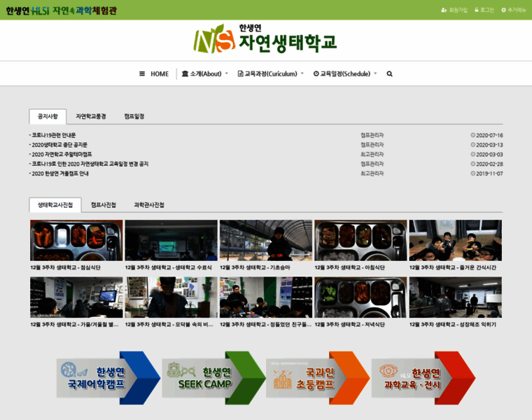Switch to the 자연학교풍경 tab
Viewport: 532px width, 420px height.
coord(91,117)
